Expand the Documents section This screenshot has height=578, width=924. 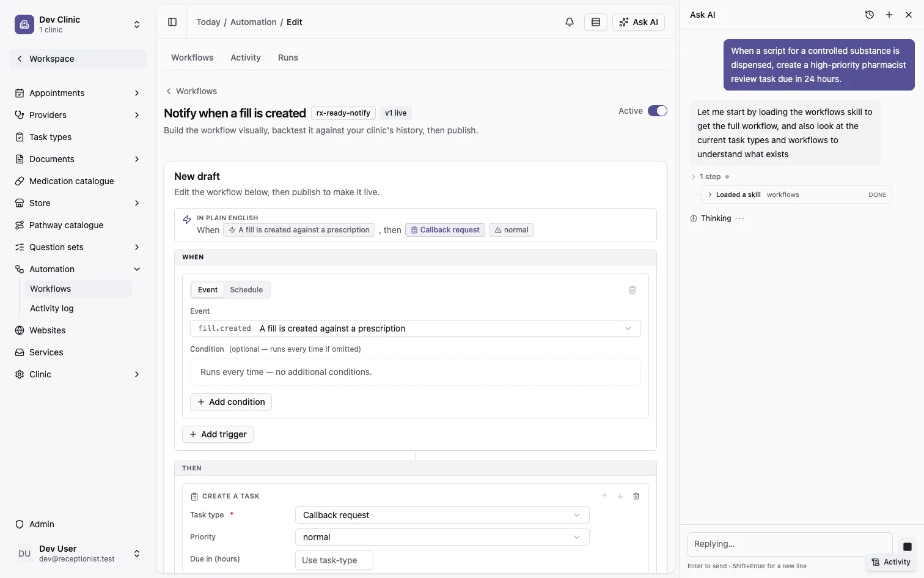click(137, 159)
